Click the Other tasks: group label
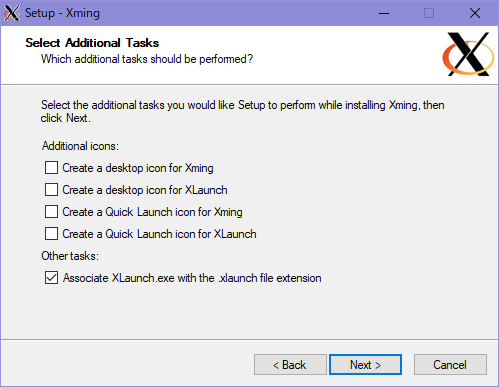This screenshot has height=387, width=499. [70, 256]
